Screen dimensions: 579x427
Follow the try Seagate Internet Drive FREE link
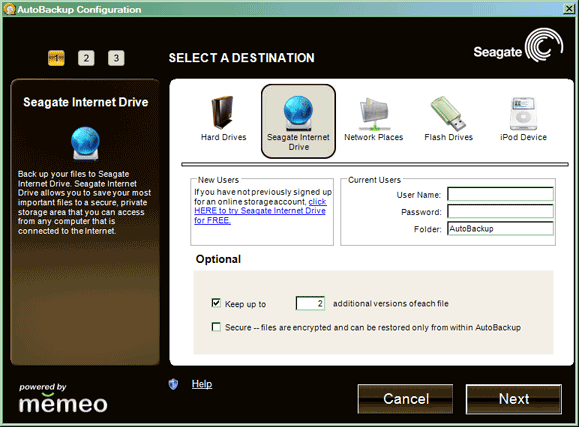click(x=260, y=211)
